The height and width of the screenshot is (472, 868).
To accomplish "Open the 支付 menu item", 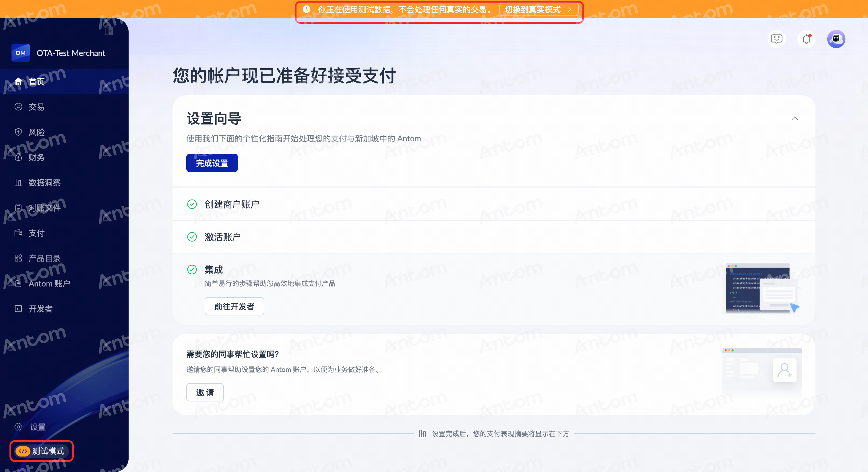I will pyautogui.click(x=64, y=233).
